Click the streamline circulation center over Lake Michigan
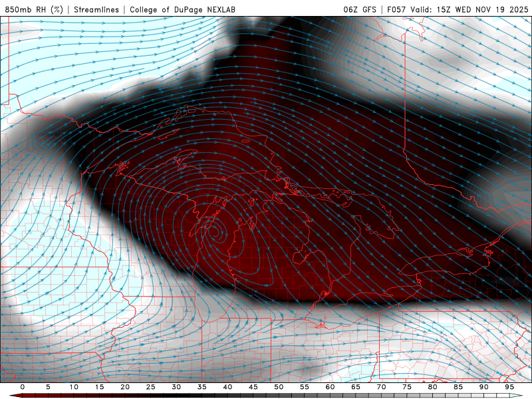Image resolution: width=532 pixels, height=399 pixels. click(x=215, y=232)
